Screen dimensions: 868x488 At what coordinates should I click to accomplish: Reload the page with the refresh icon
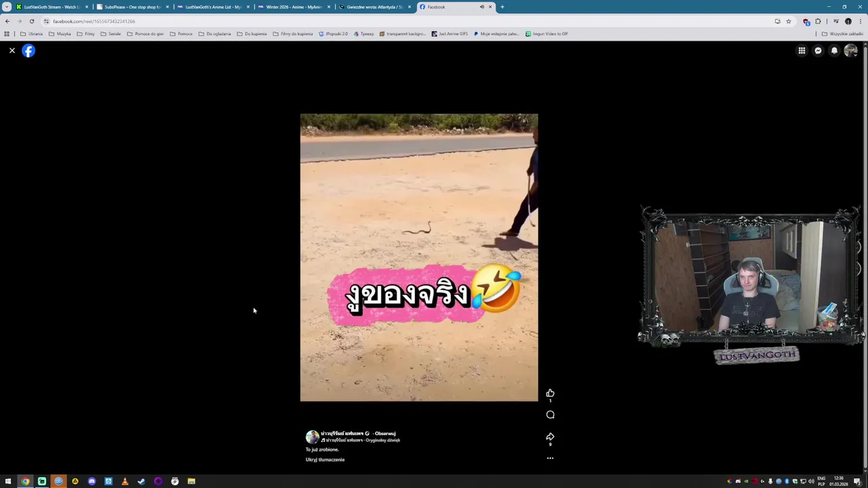coord(31,21)
